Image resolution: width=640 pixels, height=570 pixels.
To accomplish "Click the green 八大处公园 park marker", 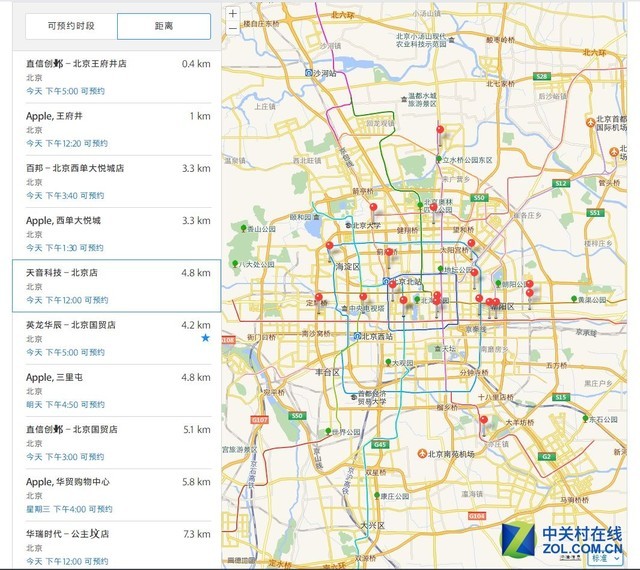I will pos(235,264).
